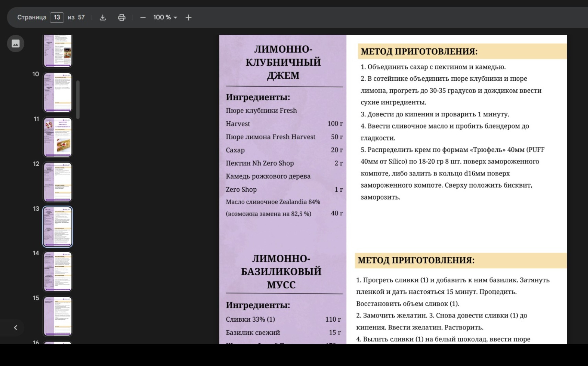This screenshot has width=588, height=366.
Task: Click the quantity 110 г for cream
Action: click(x=333, y=319)
